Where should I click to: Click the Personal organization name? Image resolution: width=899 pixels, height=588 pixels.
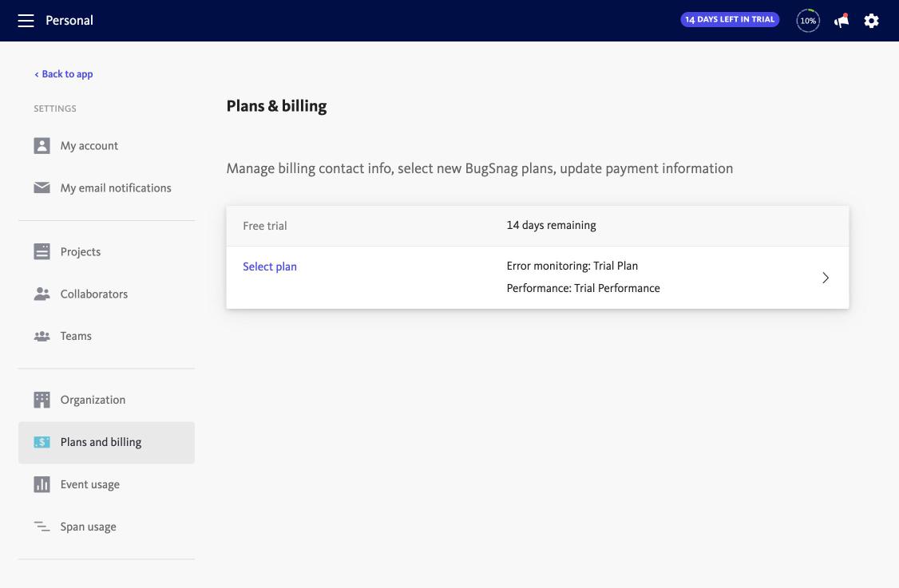[x=69, y=21]
